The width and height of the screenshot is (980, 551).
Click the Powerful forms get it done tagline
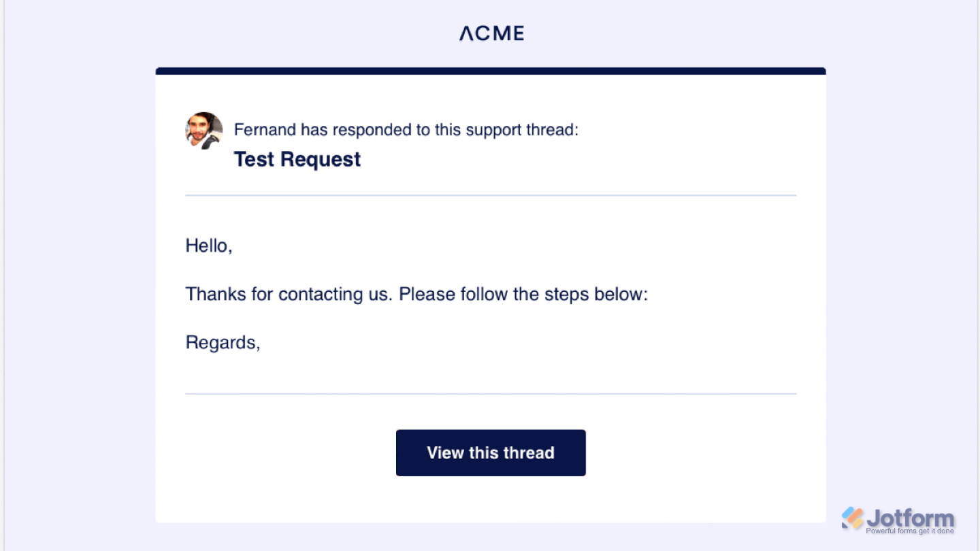(911, 531)
